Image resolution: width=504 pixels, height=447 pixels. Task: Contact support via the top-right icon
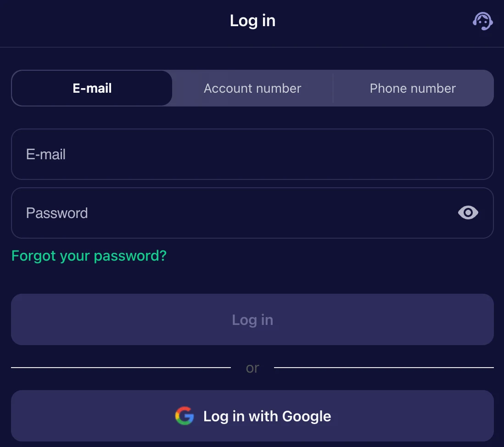tap(482, 21)
